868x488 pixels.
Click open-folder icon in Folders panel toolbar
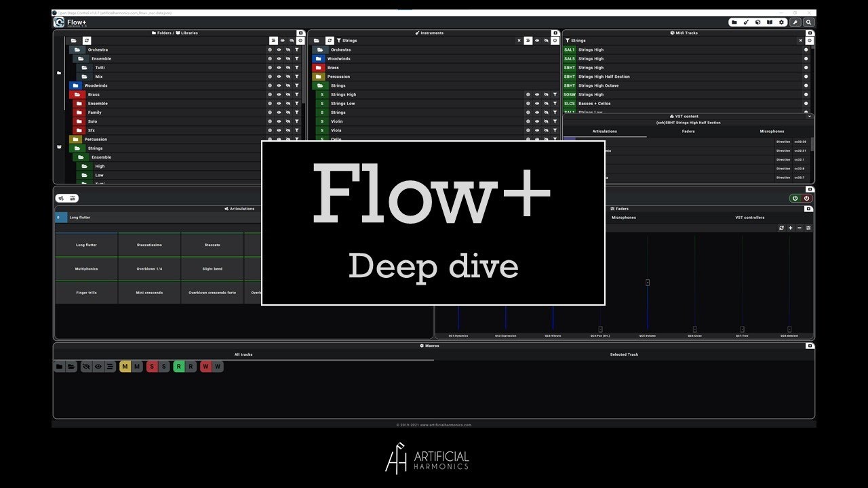point(74,41)
